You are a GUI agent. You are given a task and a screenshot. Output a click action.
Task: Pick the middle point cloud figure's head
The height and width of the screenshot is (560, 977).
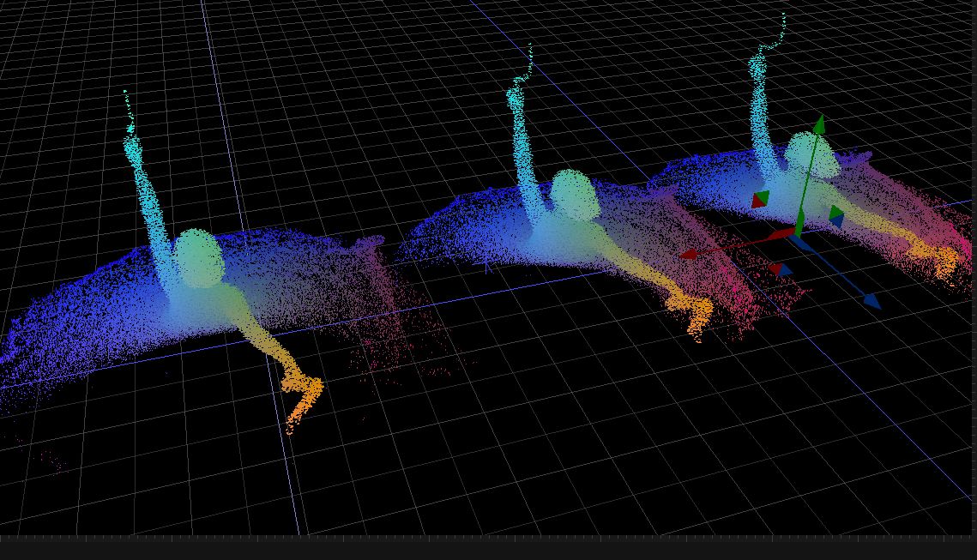pyautogui.click(x=574, y=195)
